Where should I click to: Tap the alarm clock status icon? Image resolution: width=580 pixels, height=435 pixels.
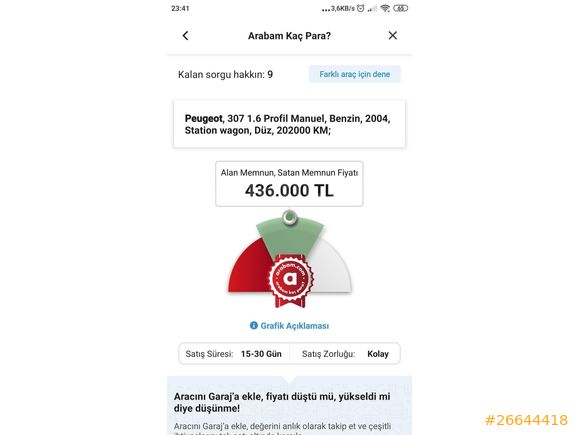tap(361, 8)
